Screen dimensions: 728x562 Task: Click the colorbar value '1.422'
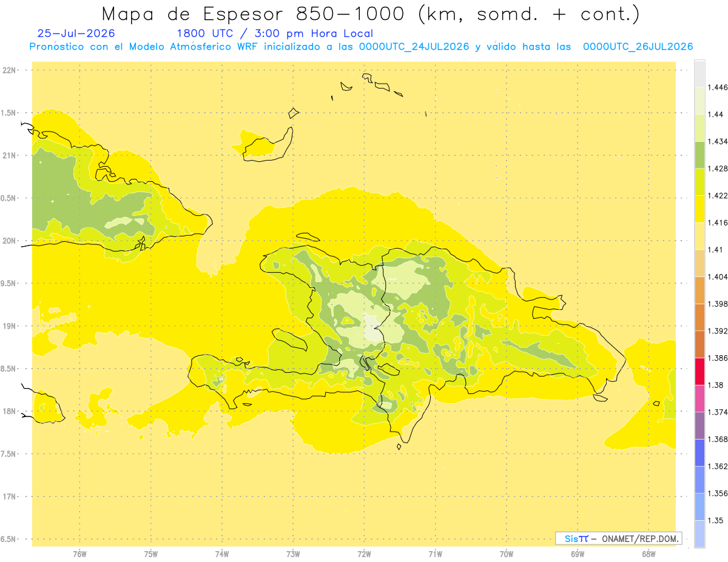point(718,196)
